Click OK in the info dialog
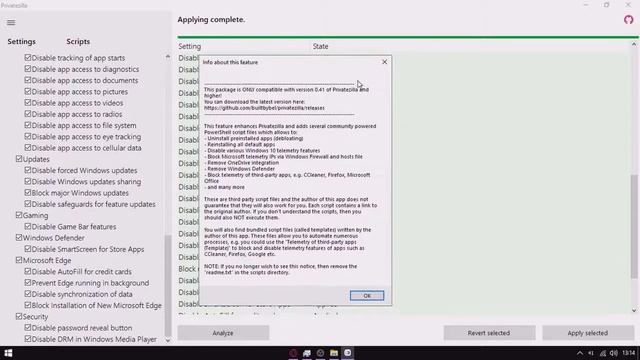 coord(367,296)
